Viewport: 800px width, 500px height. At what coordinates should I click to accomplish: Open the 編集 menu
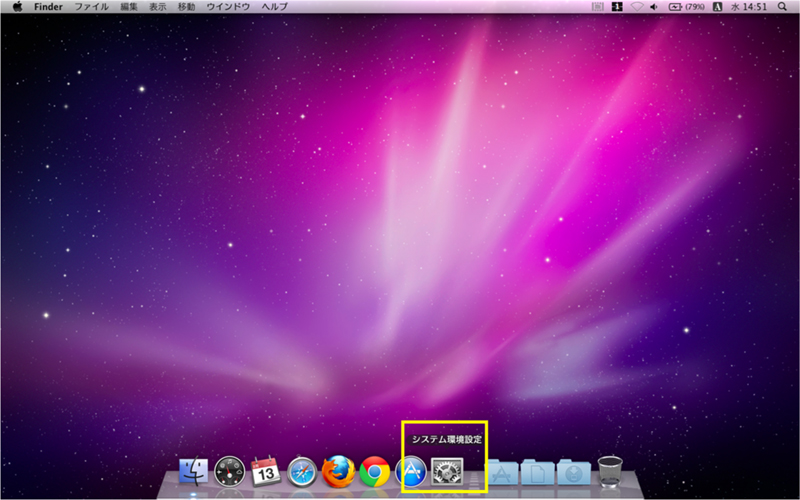point(129,7)
